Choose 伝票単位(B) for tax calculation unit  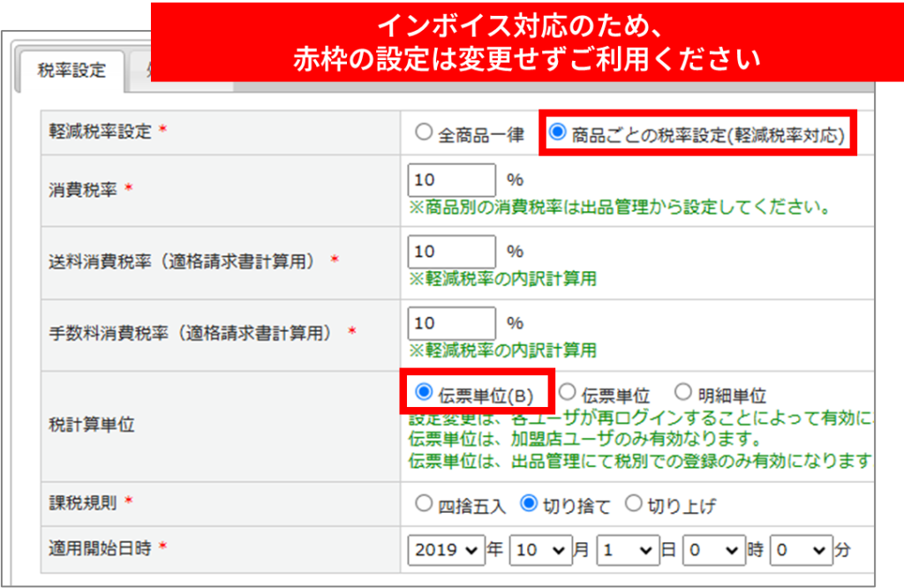pyautogui.click(x=424, y=391)
